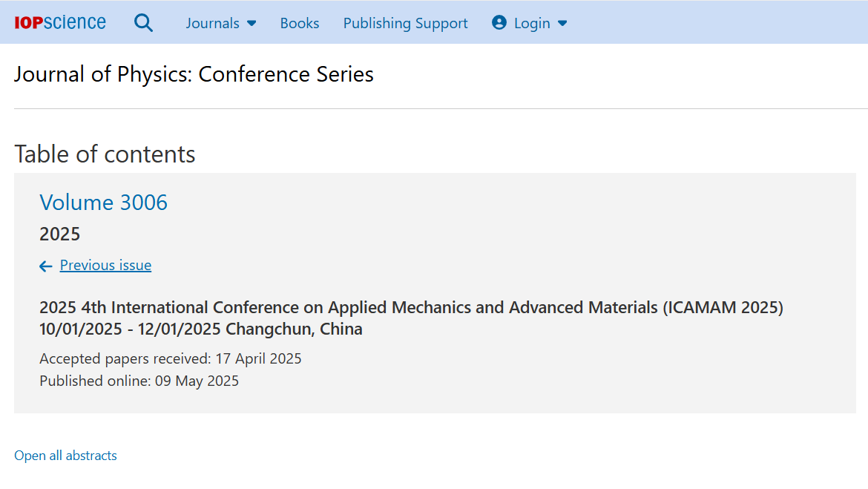Click Open all abstracts
This screenshot has height=489, width=868.
coord(65,455)
